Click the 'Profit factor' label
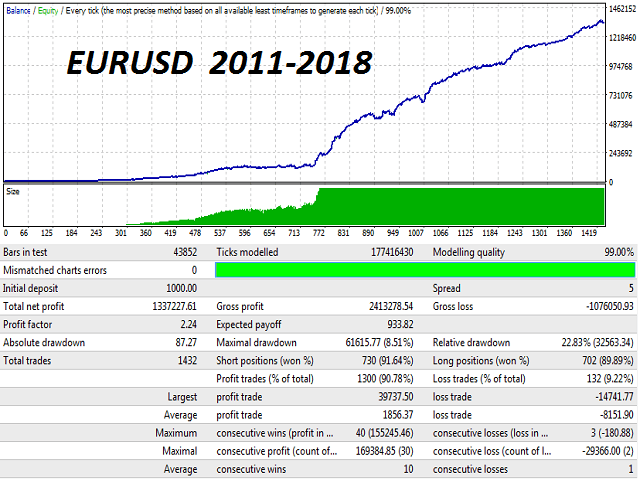640x480 pixels. 28,324
